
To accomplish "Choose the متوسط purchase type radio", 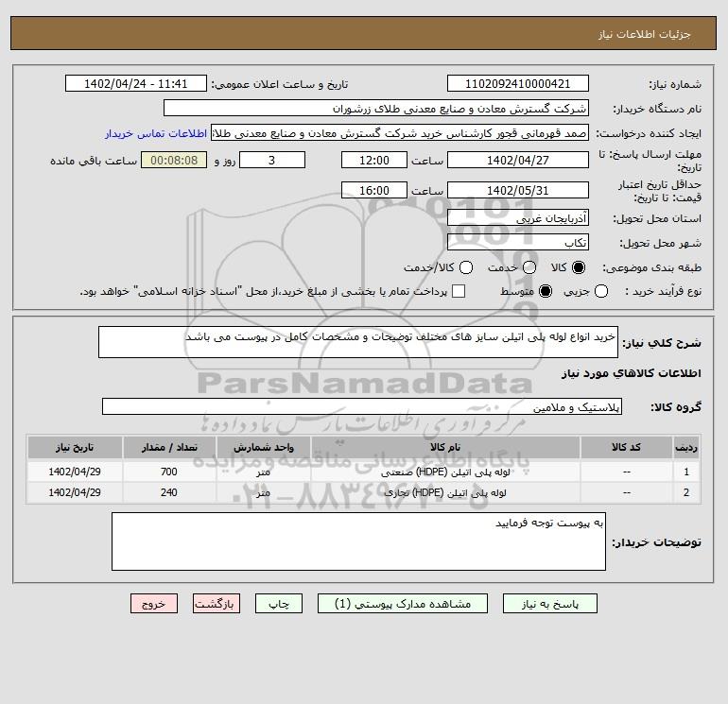I will point(546,291).
